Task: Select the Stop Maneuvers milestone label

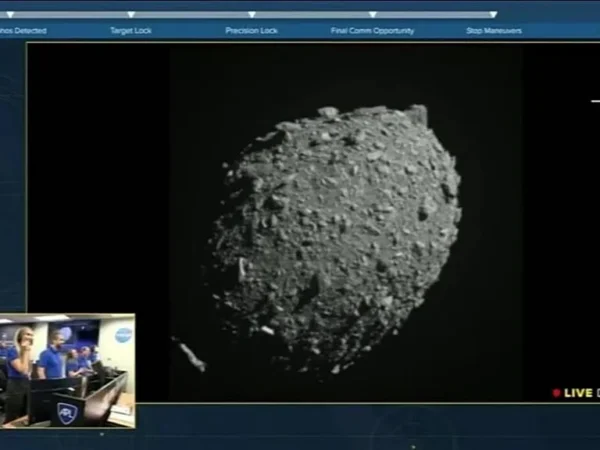Action: tap(493, 31)
